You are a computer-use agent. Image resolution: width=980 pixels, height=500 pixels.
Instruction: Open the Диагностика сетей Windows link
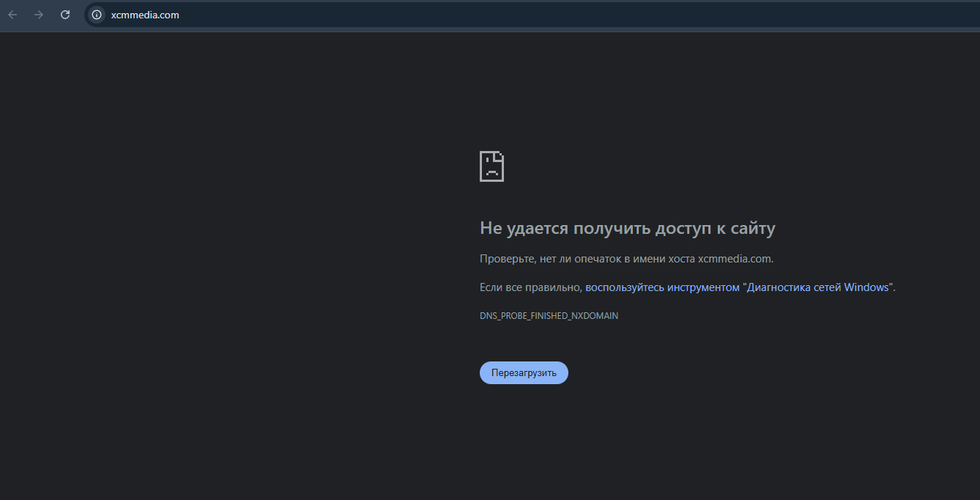coord(817,287)
